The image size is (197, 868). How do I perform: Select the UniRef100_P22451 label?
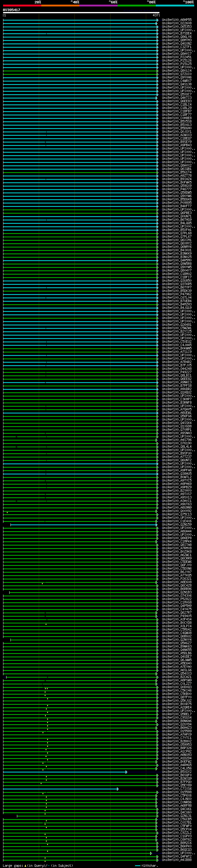click(177, 57)
